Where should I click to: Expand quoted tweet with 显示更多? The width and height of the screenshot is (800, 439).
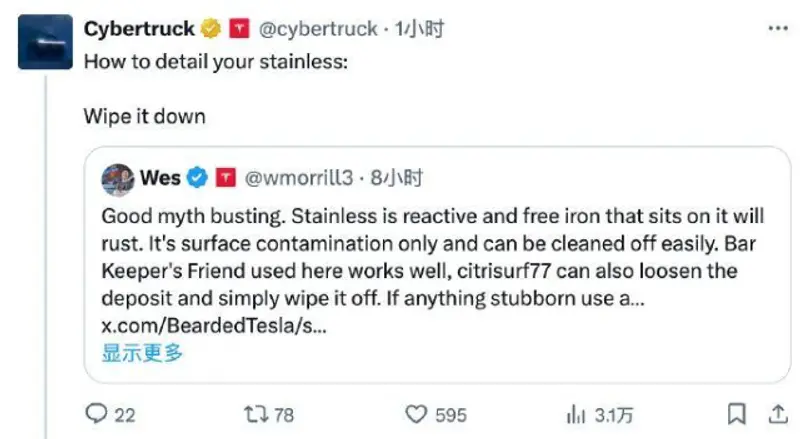click(x=142, y=352)
